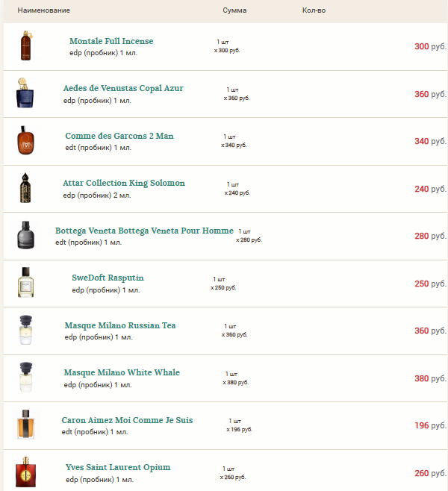Click the YSL Opium red bottle thumbnail
The width and height of the screenshot is (448, 491).
coord(25,472)
